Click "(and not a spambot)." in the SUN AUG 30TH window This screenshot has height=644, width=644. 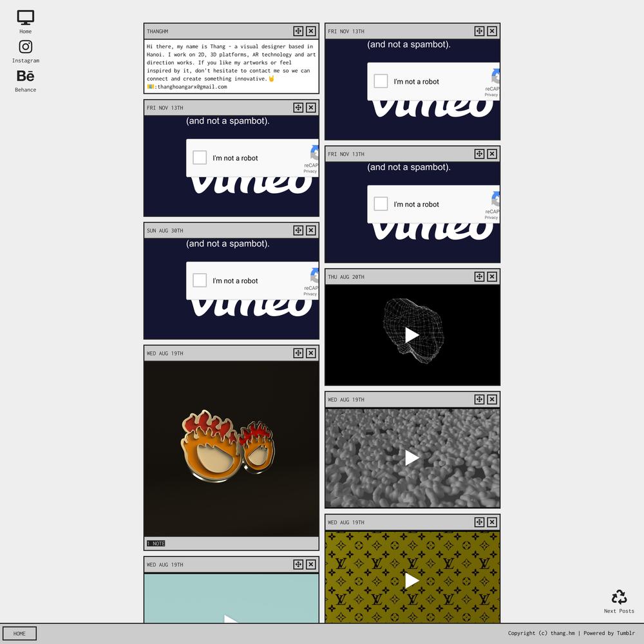(228, 243)
